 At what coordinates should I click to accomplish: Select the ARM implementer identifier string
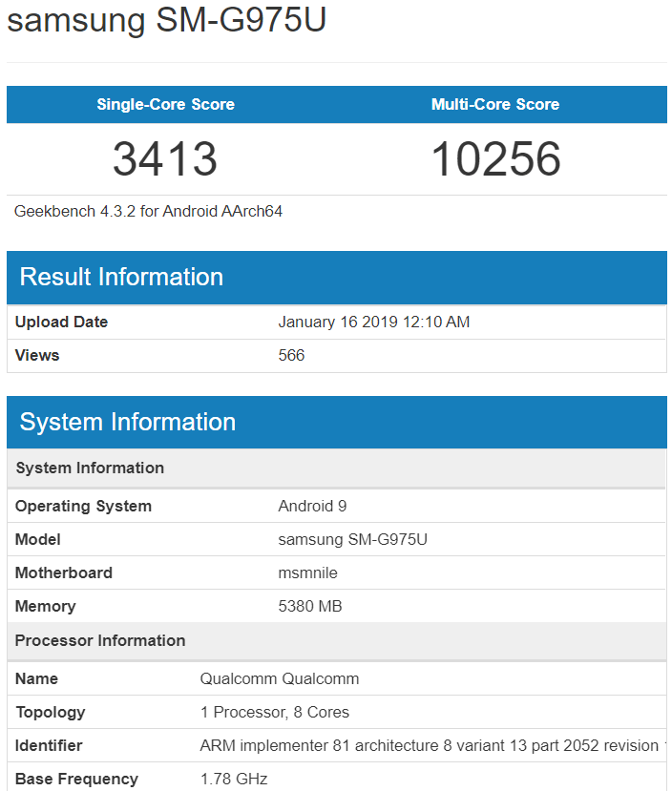(x=433, y=745)
